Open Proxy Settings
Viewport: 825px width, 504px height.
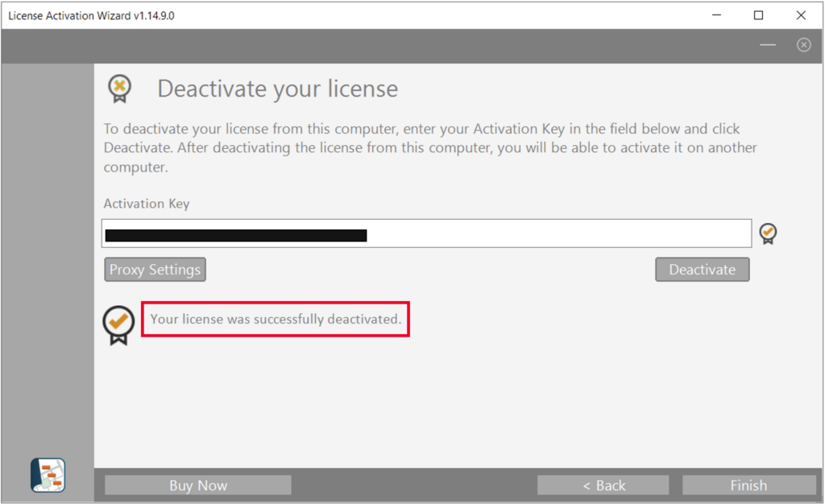155,270
